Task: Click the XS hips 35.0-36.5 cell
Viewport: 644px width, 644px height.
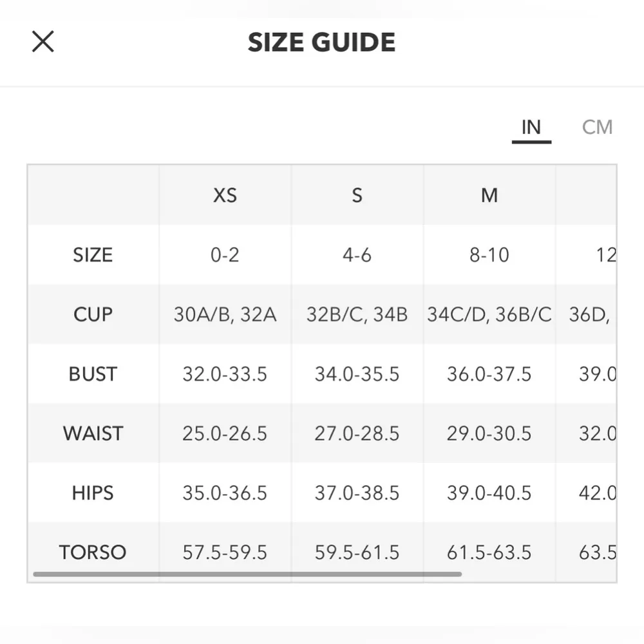Action: tap(225, 493)
